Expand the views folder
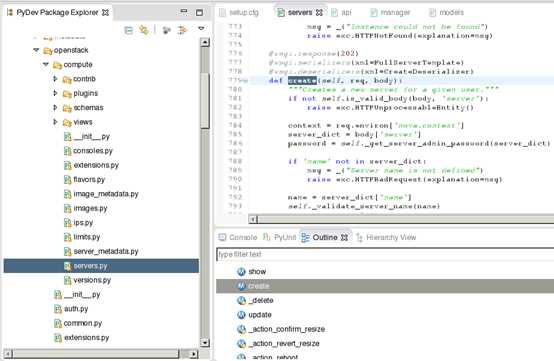554x361 pixels. [55, 122]
